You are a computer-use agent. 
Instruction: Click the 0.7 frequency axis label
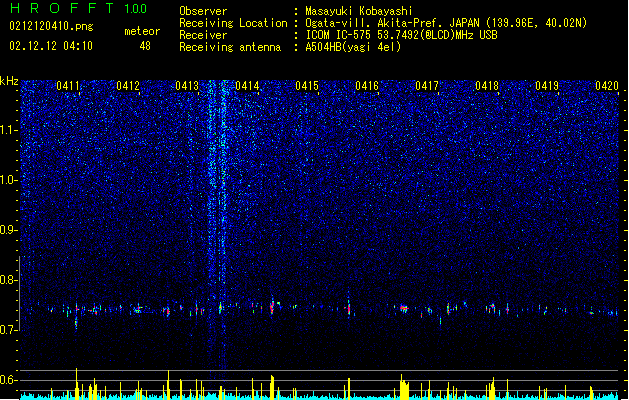(9, 330)
